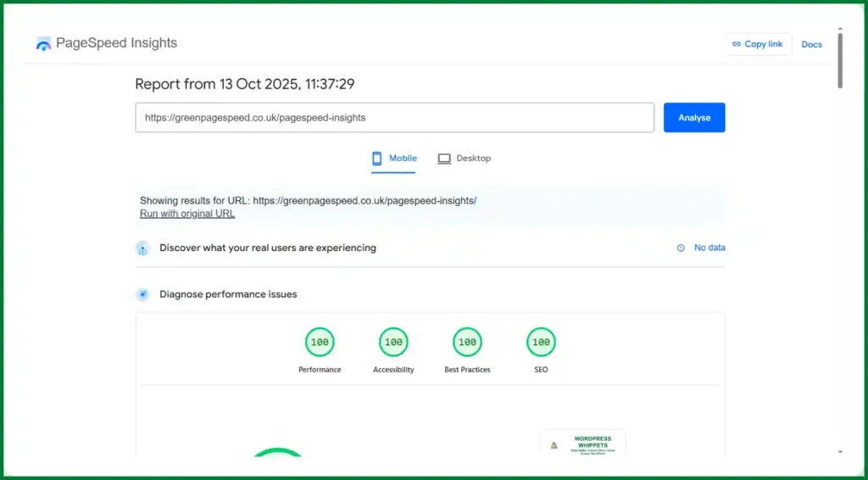Click the Accessibility label text
Screen dimensions: 868x480
(x=393, y=370)
